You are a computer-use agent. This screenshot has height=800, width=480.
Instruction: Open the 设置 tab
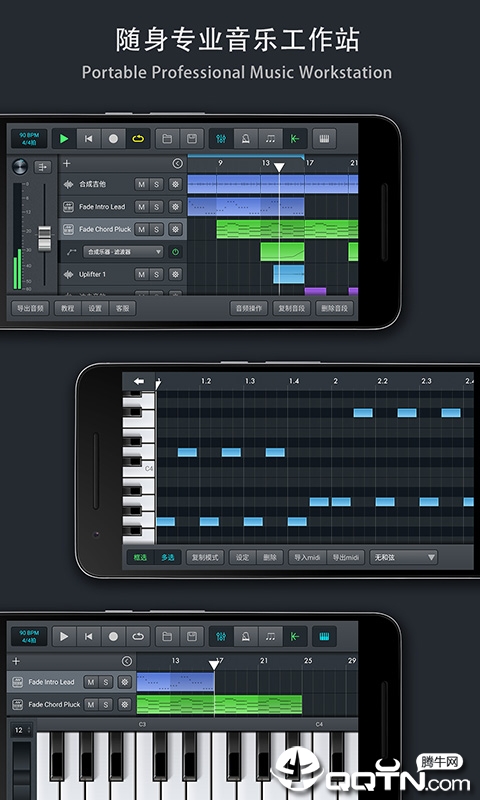point(95,308)
